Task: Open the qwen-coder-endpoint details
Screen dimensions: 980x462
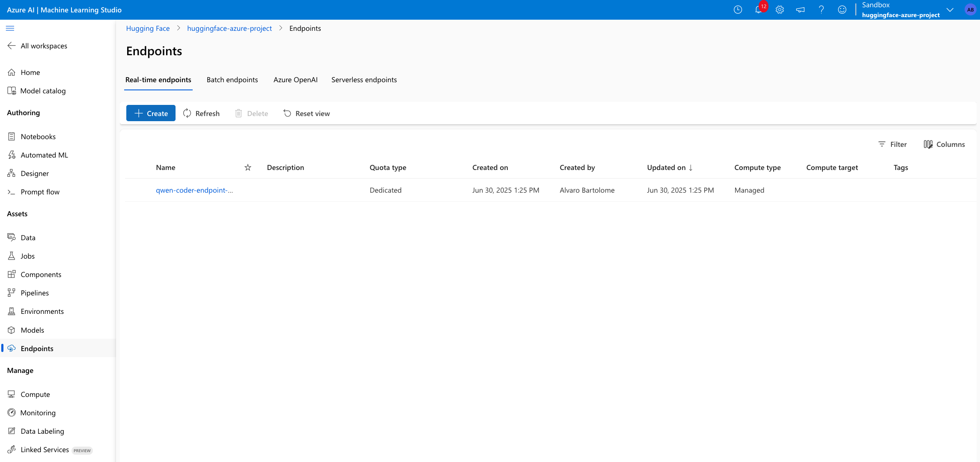Action: pyautogui.click(x=194, y=190)
